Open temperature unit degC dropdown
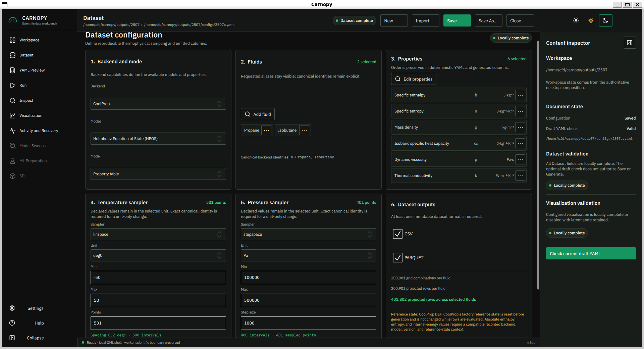644x349 pixels. pyautogui.click(x=158, y=255)
